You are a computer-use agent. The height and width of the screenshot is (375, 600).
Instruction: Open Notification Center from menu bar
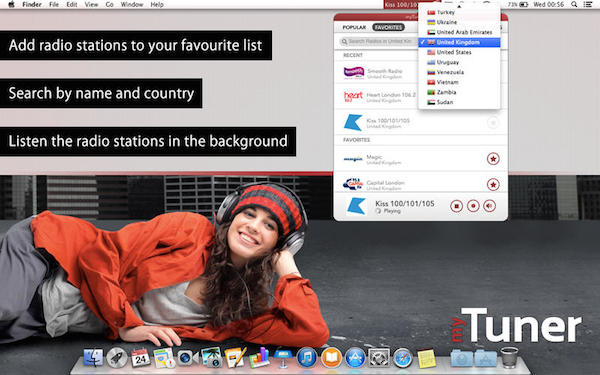coord(588,5)
